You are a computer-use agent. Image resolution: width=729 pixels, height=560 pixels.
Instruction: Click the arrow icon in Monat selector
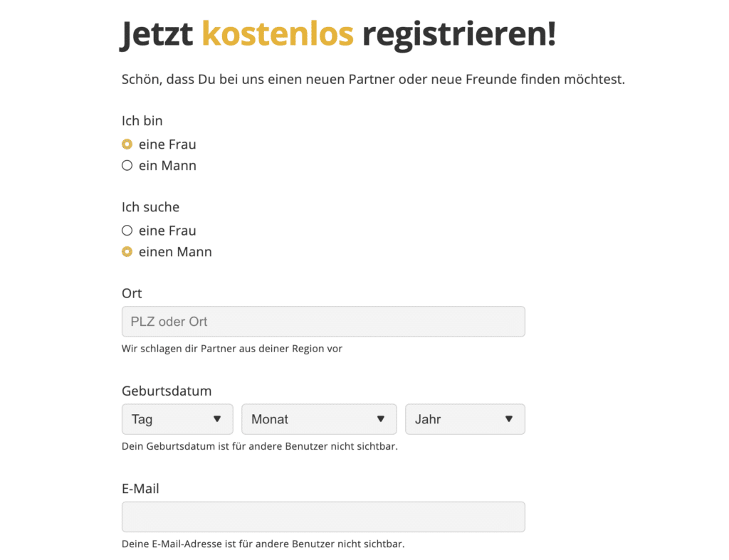pyautogui.click(x=381, y=419)
